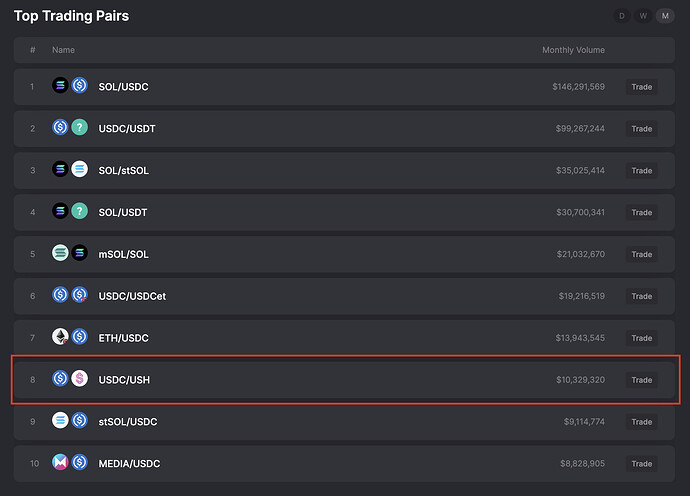Image resolution: width=690 pixels, height=496 pixels.
Task: Click the mSOL token icon in mSOL/SOL row
Action: [x=60, y=253]
